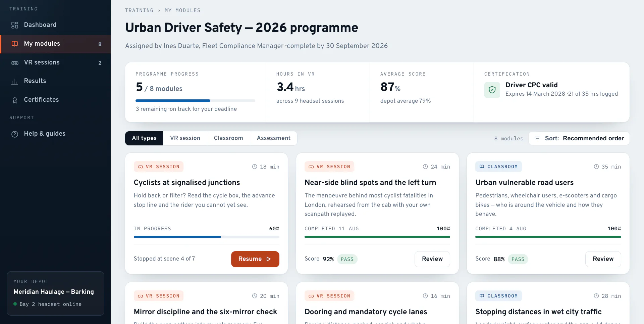Click clock icon beside 24 min
The image size is (644, 324).
[x=425, y=167]
